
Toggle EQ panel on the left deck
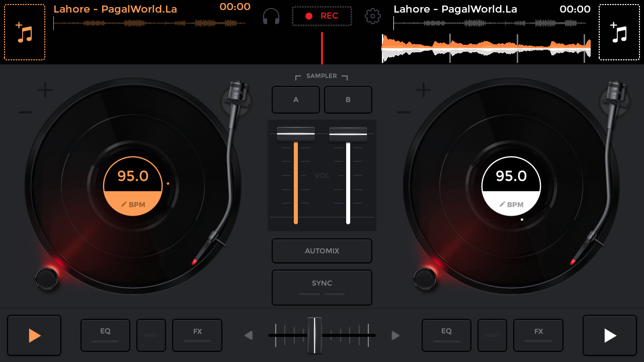click(x=105, y=335)
